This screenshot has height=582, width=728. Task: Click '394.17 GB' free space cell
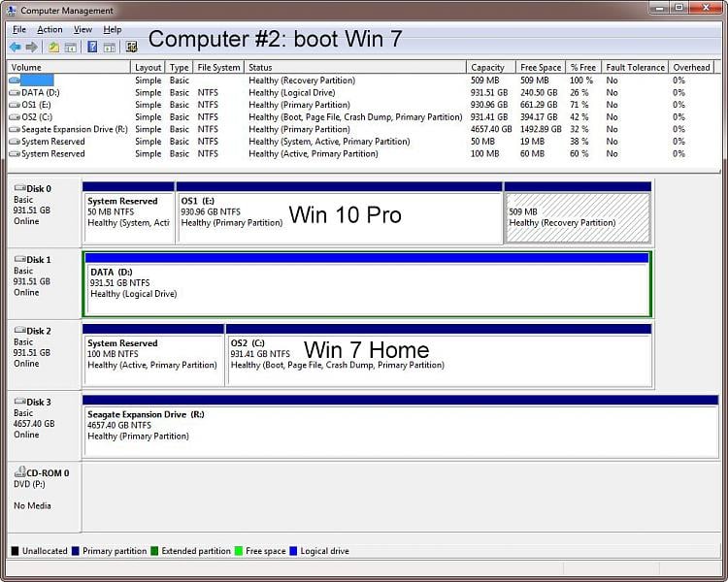click(x=539, y=117)
